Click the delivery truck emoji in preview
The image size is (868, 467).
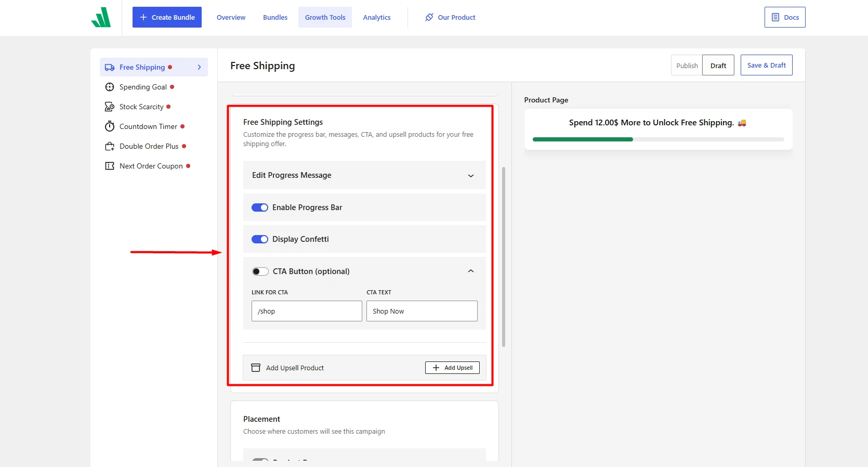[742, 123]
